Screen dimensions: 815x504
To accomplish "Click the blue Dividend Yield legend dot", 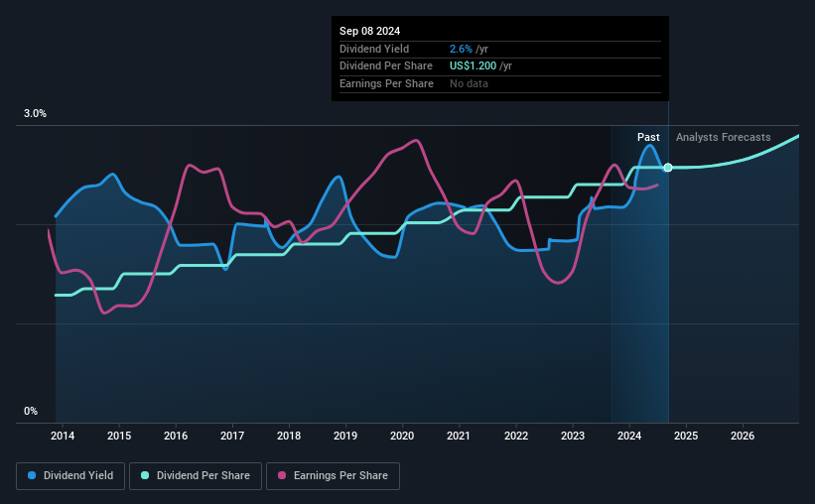I will pos(32,475).
